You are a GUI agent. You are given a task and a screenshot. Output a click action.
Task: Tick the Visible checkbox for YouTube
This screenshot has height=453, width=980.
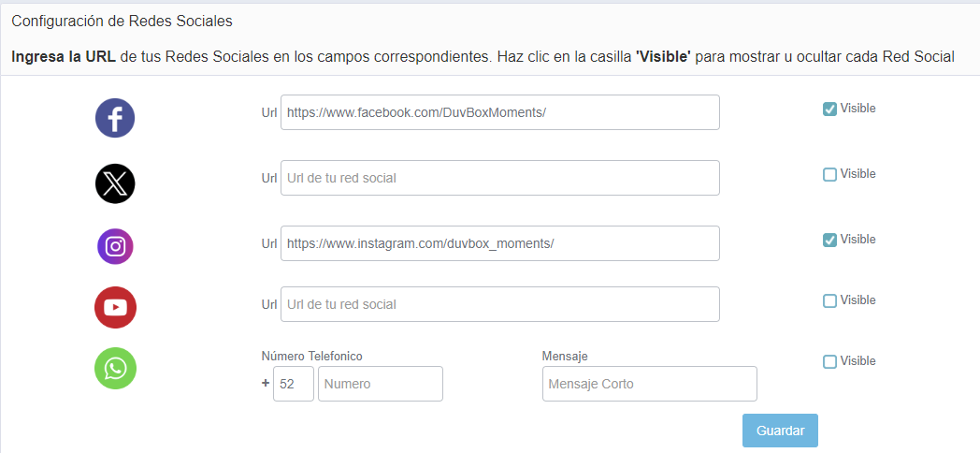[x=829, y=300]
